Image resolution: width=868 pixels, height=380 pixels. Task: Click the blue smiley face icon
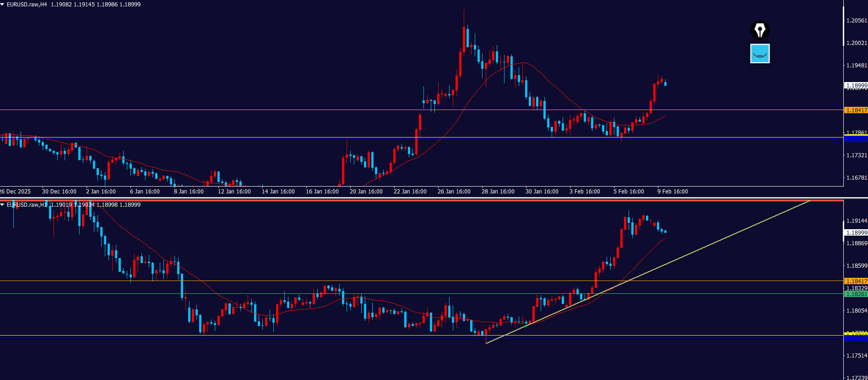pyautogui.click(x=760, y=54)
